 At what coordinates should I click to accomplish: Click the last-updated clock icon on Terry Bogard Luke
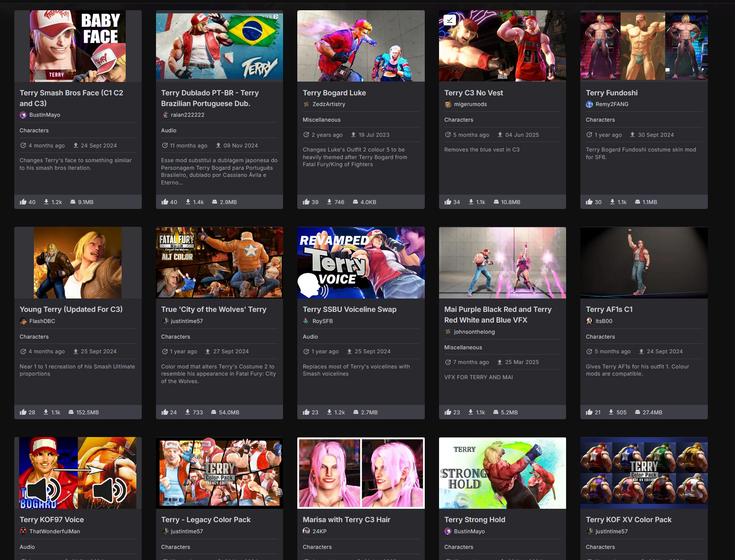tap(306, 135)
